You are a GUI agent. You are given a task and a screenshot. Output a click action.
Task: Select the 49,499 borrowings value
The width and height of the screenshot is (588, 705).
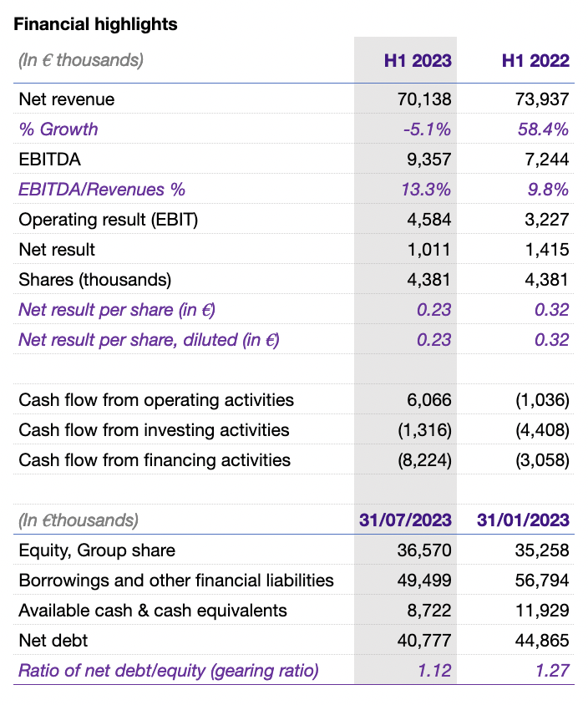[x=425, y=581]
